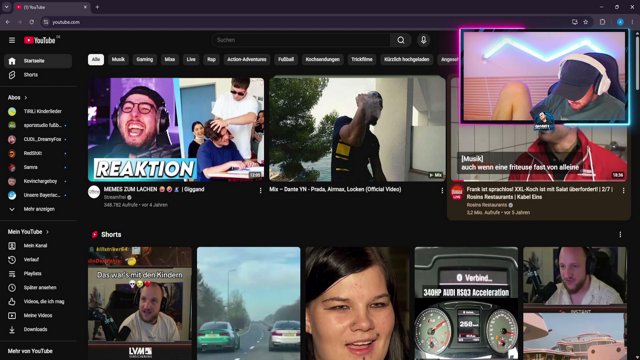This screenshot has height=360, width=640.
Task: Open the browser profile avatar
Action: click(x=620, y=22)
